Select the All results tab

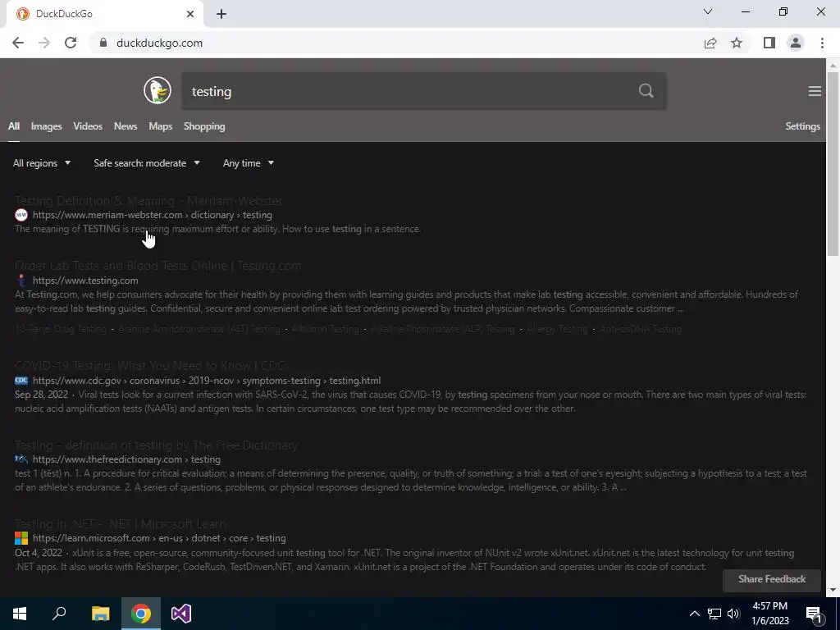(14, 126)
